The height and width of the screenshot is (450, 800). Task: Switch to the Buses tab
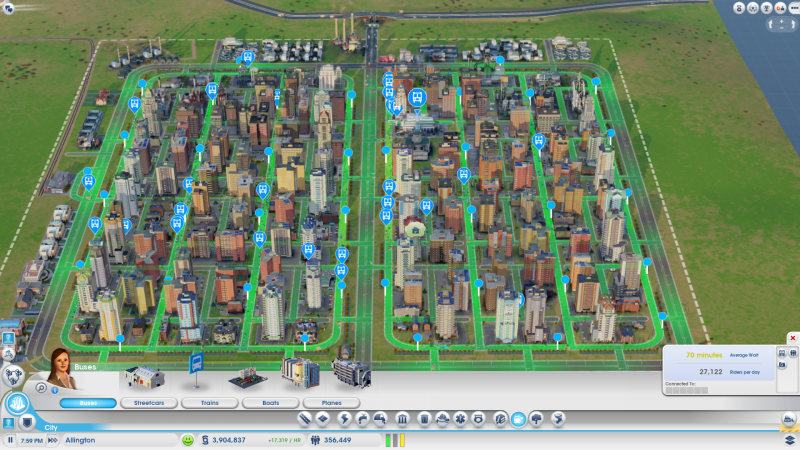[x=88, y=403]
